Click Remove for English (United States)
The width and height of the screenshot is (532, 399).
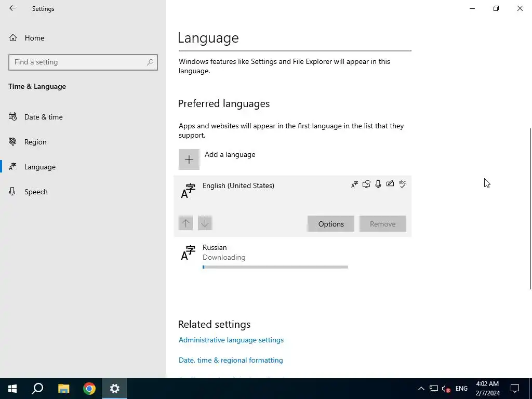383,223
